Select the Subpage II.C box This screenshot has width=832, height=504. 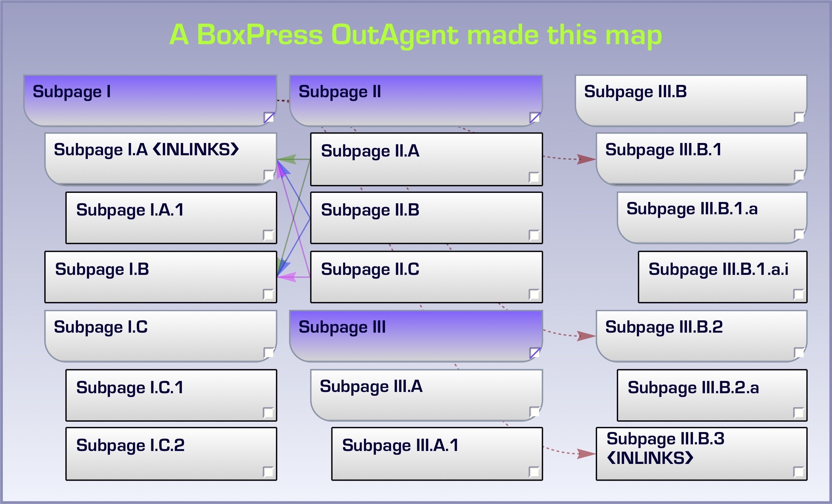pos(426,277)
